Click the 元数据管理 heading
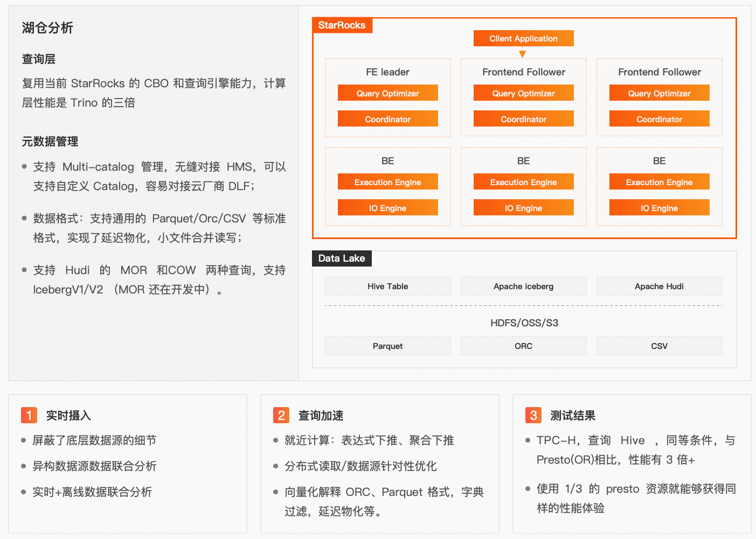Image resolution: width=756 pixels, height=539 pixels. pos(50,142)
